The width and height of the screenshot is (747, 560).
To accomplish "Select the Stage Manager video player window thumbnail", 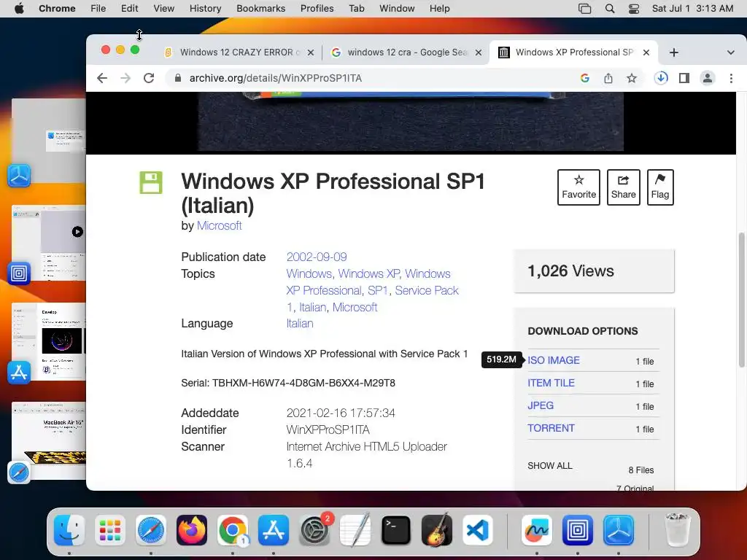I will pyautogui.click(x=49, y=243).
